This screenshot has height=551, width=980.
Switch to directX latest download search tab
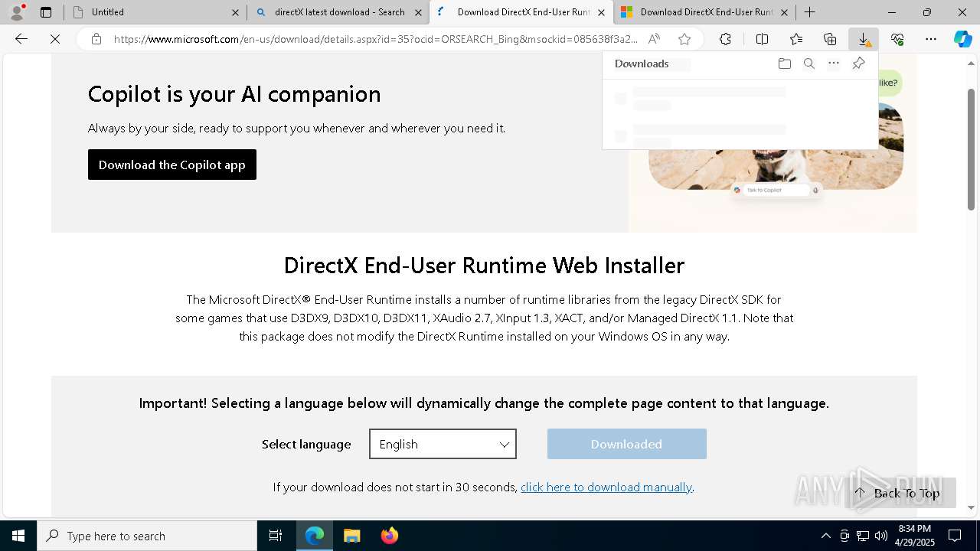coord(339,12)
